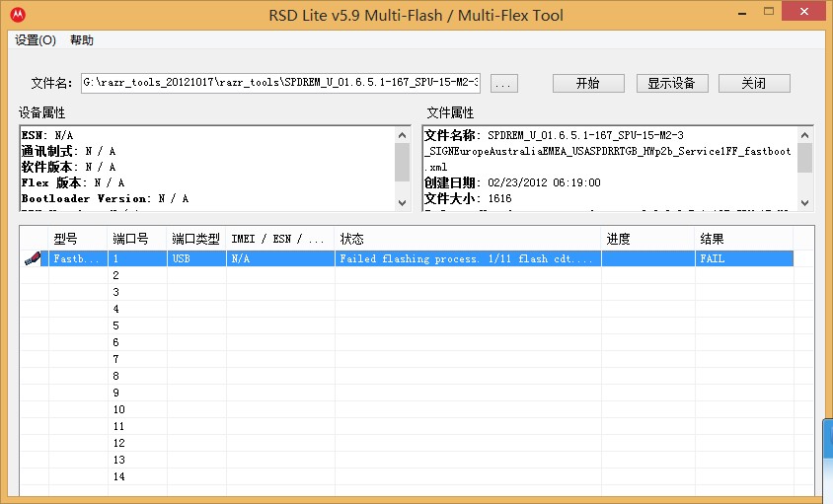
Task: Click up arrow of 设备属性 scrollbar
Action: pos(402,135)
